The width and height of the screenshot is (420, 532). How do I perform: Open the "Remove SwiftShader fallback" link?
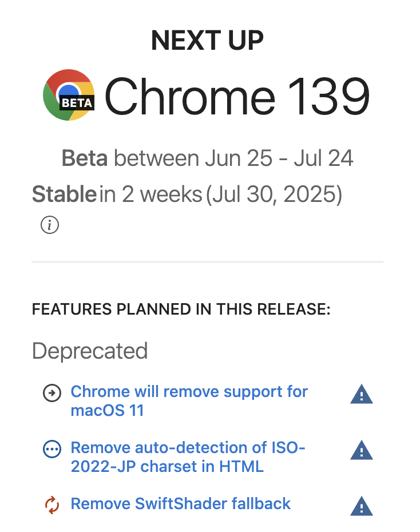pyautogui.click(x=180, y=503)
